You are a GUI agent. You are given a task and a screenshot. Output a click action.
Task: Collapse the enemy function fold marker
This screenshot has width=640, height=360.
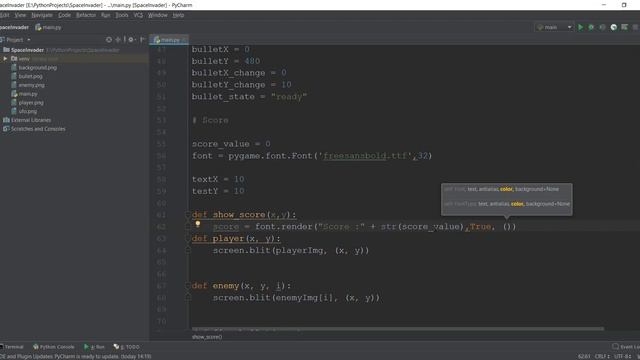(x=188, y=286)
